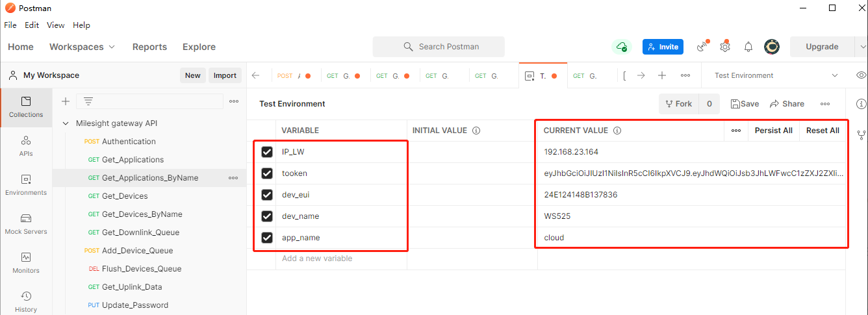Image resolution: width=868 pixels, height=315 pixels.
Task: Open the Mock Servers sidebar panel
Action: click(26, 225)
